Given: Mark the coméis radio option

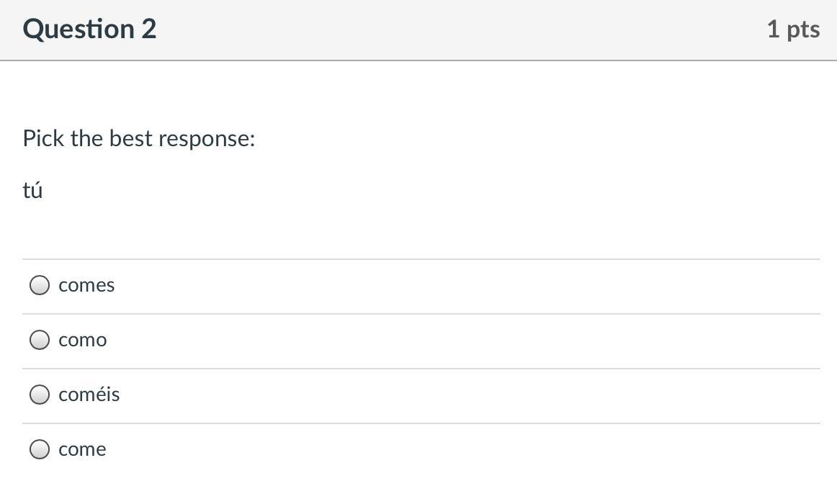Looking at the screenshot, I should coord(40,395).
